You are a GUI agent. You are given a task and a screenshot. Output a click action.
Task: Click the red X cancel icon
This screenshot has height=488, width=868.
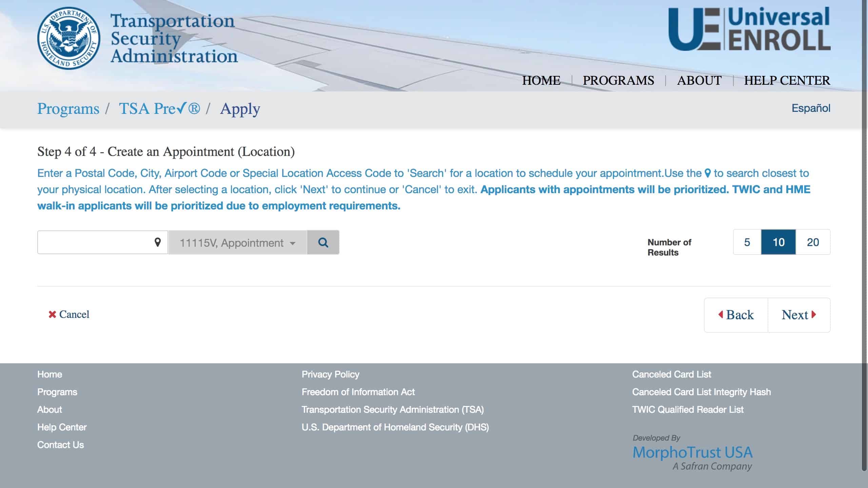(x=52, y=314)
